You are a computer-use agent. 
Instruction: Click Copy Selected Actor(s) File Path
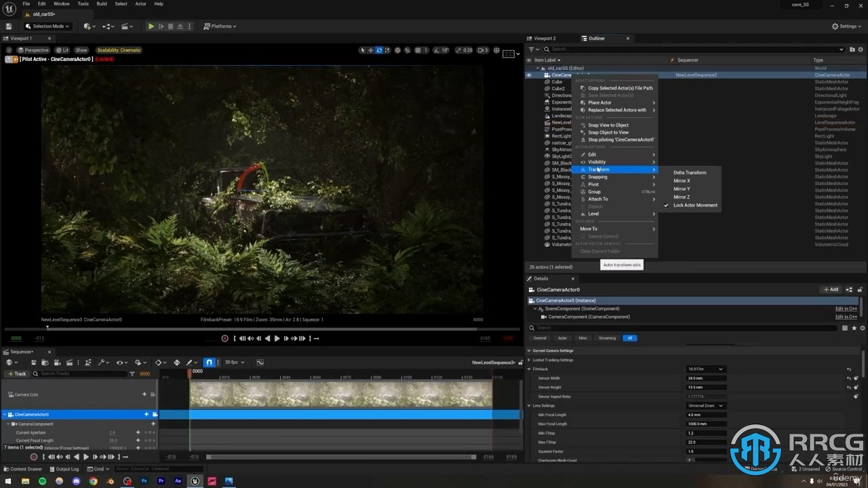tap(620, 88)
